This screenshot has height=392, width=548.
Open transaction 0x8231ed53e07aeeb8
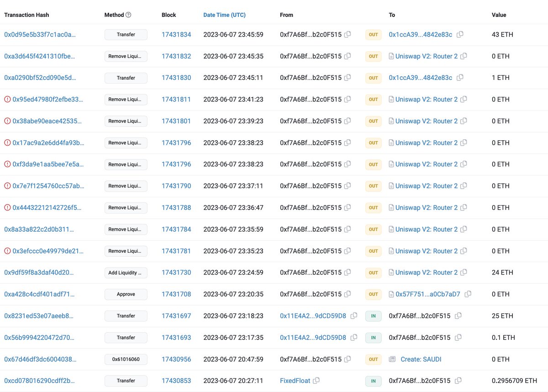click(x=39, y=316)
